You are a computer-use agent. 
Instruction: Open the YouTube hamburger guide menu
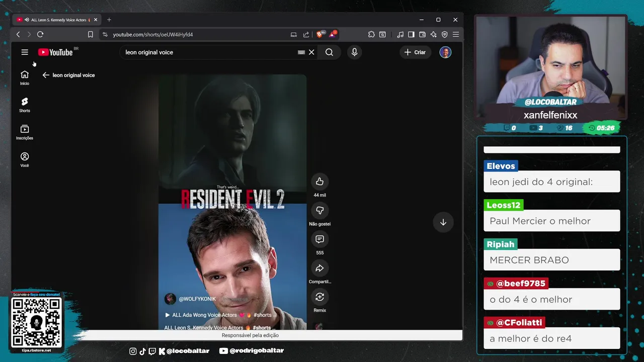click(25, 52)
